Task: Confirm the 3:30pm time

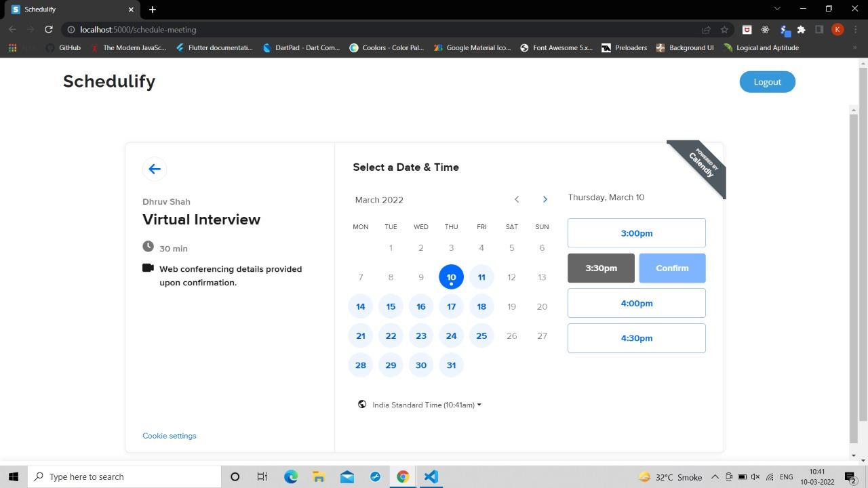Action: [x=672, y=268]
